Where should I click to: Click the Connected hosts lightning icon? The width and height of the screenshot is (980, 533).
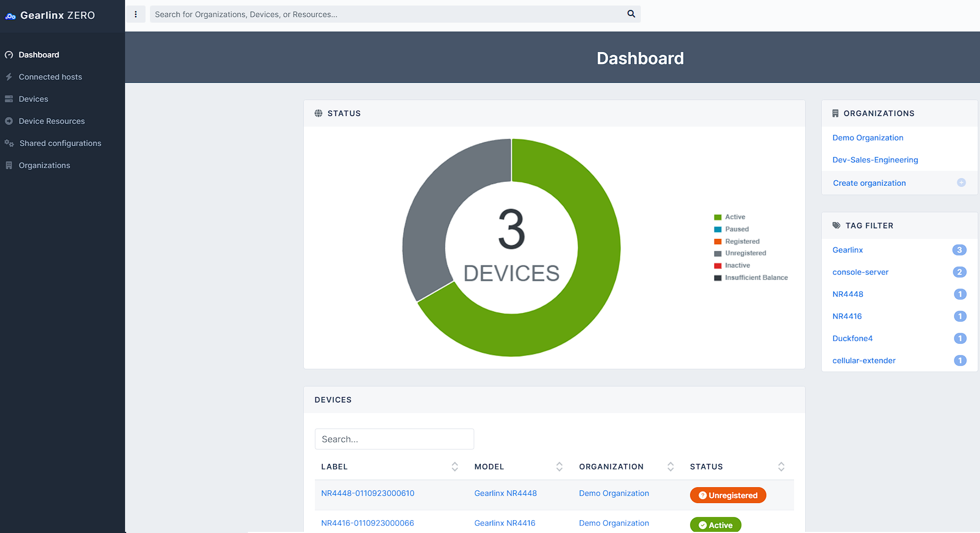point(9,77)
